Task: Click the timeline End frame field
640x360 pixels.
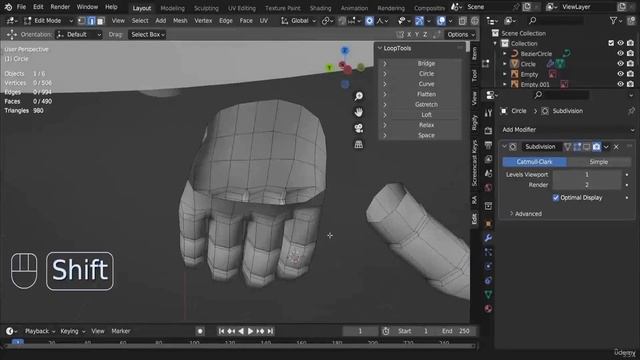Action: (x=456, y=331)
